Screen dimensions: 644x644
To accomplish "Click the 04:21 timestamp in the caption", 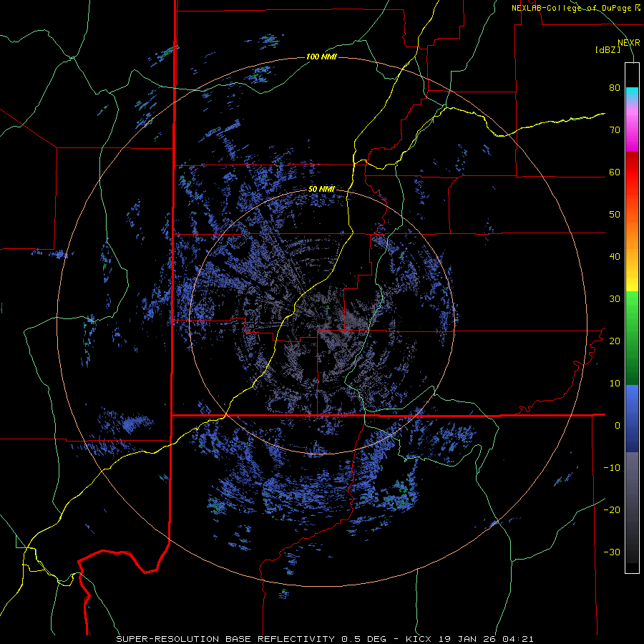I will [x=517, y=639].
